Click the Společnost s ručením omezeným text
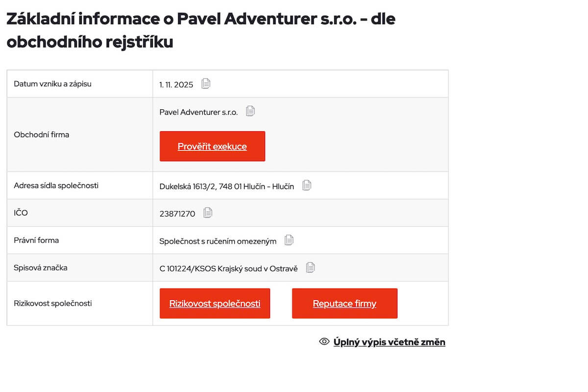588x392 pixels. (218, 241)
